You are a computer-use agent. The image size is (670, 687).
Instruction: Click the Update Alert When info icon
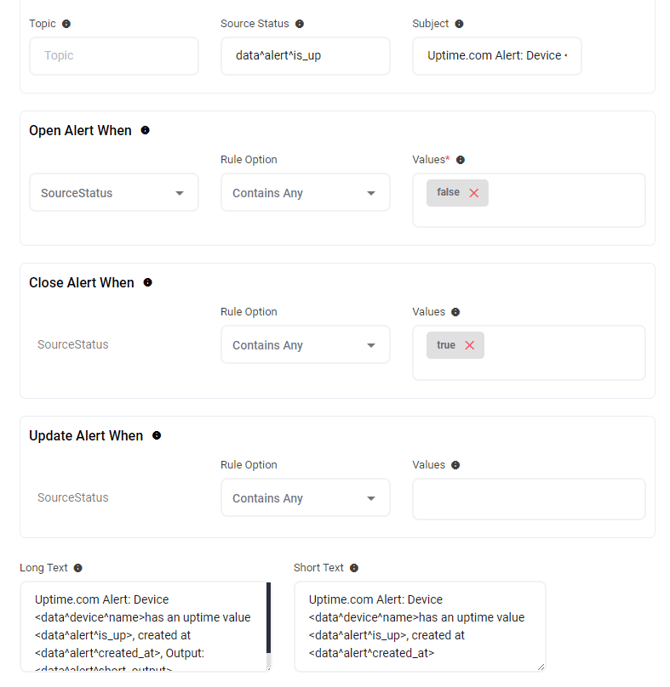click(x=156, y=436)
